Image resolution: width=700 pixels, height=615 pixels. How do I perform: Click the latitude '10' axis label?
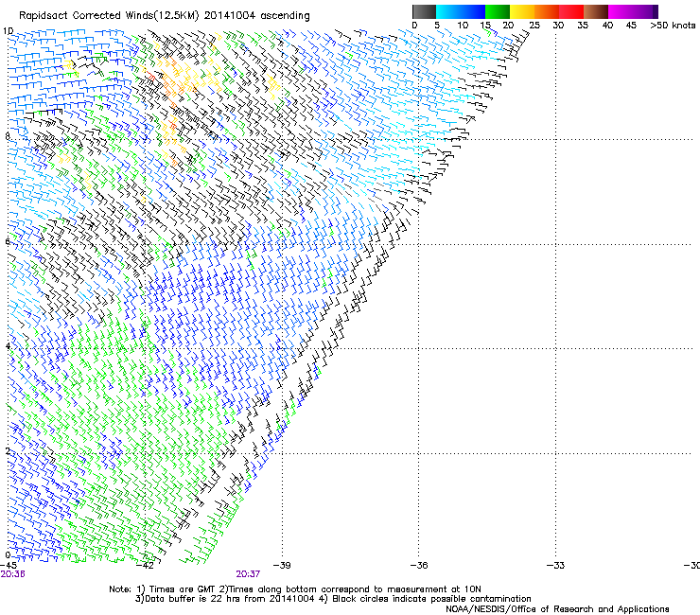[8, 31]
